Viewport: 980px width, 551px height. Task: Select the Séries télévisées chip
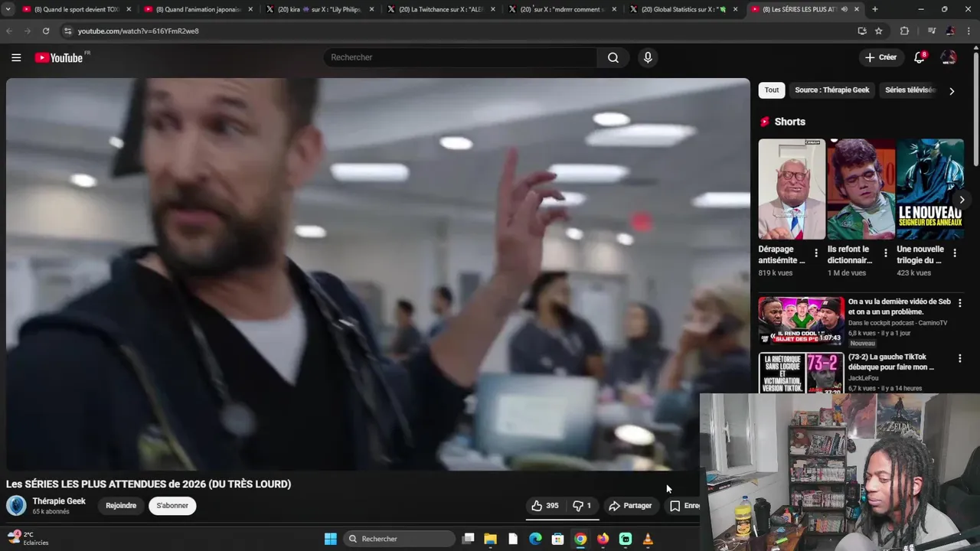(x=910, y=90)
